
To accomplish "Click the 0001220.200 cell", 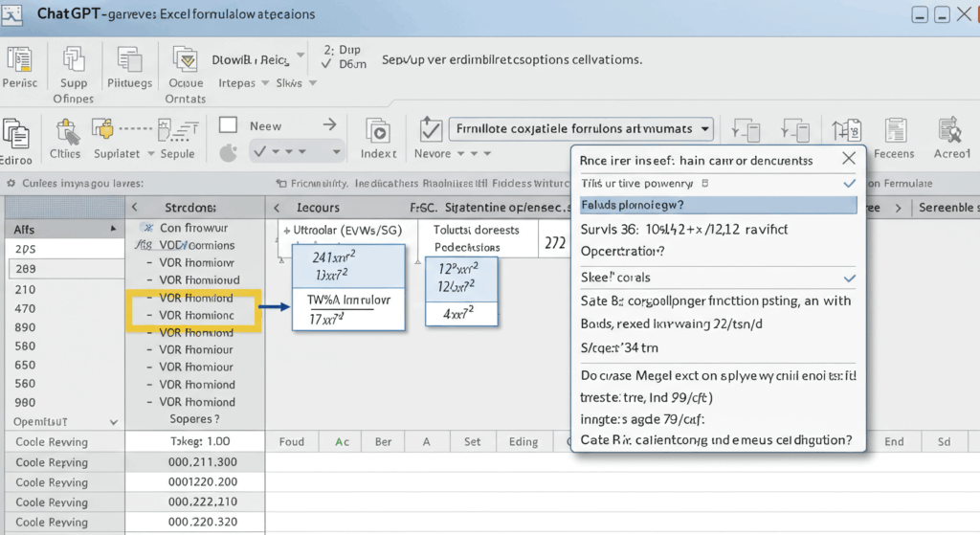I will tap(195, 481).
